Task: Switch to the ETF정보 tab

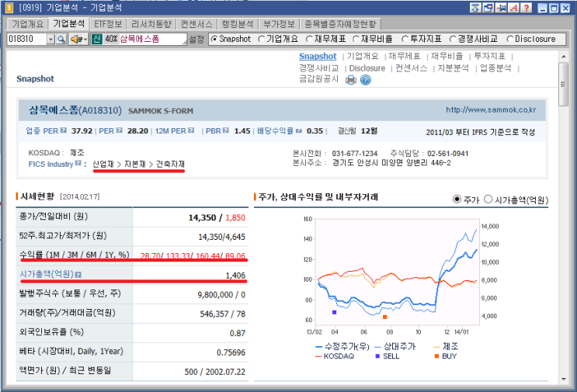Action: pyautogui.click(x=108, y=24)
